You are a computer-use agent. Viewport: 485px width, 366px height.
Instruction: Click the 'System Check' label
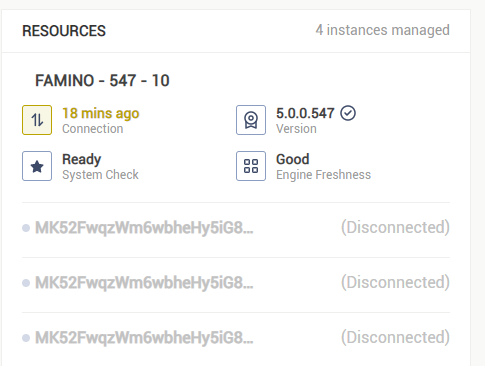pyautogui.click(x=100, y=175)
